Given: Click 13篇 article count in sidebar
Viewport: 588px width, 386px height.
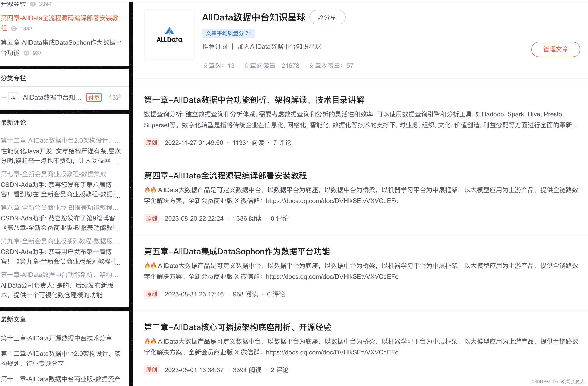Looking at the screenshot, I should click(115, 97).
